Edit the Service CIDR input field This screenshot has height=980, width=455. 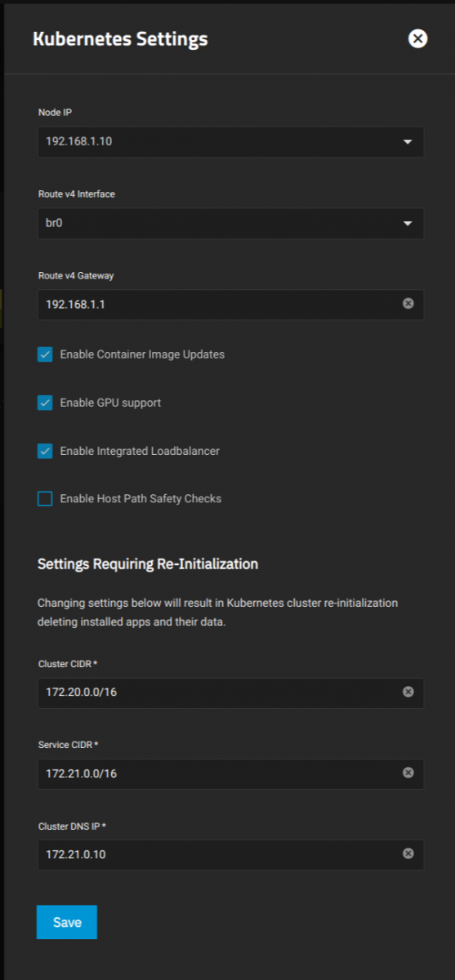tap(221, 773)
